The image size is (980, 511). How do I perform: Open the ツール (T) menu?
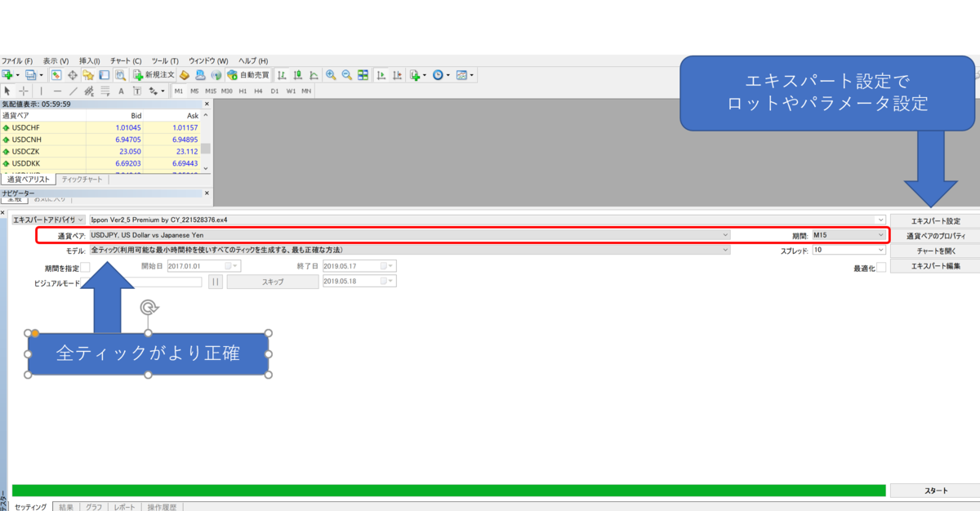[165, 60]
